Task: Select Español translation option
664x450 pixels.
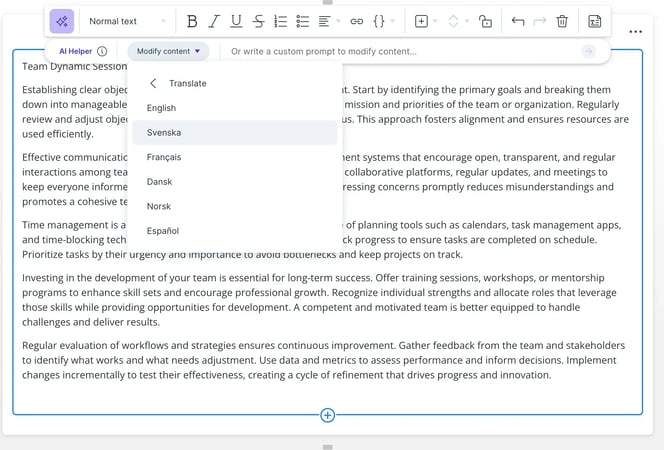Action: (x=235, y=231)
